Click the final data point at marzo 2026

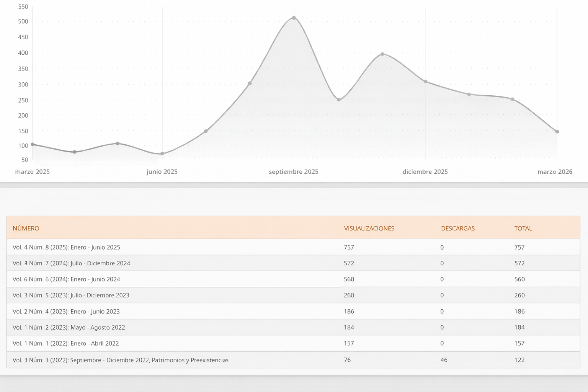[557, 132]
